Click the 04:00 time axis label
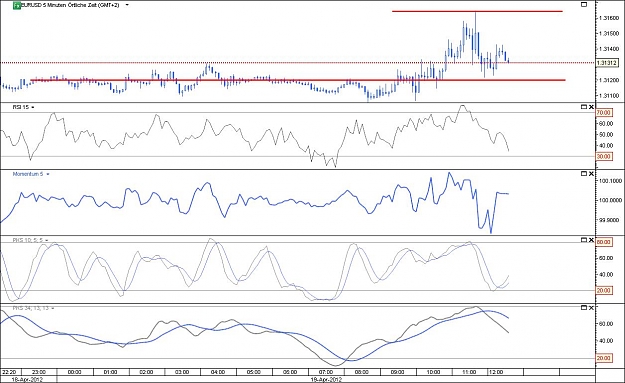625x383 pixels. pyautogui.click(x=218, y=372)
